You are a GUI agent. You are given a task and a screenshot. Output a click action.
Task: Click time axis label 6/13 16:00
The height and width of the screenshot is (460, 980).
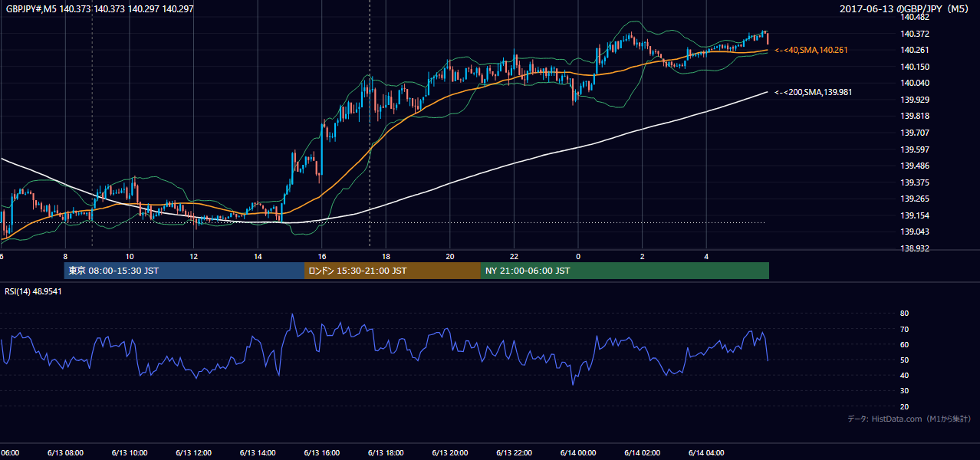(322, 452)
